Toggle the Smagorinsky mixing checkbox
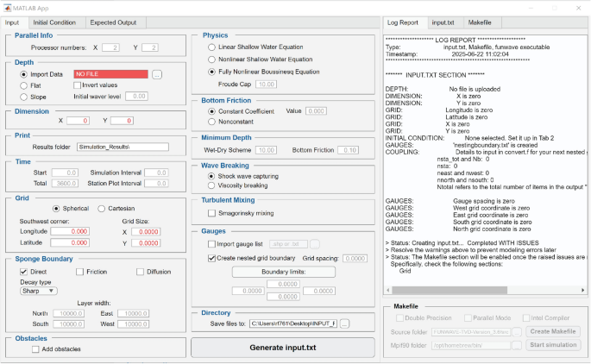The width and height of the screenshot is (591, 364). point(211,212)
